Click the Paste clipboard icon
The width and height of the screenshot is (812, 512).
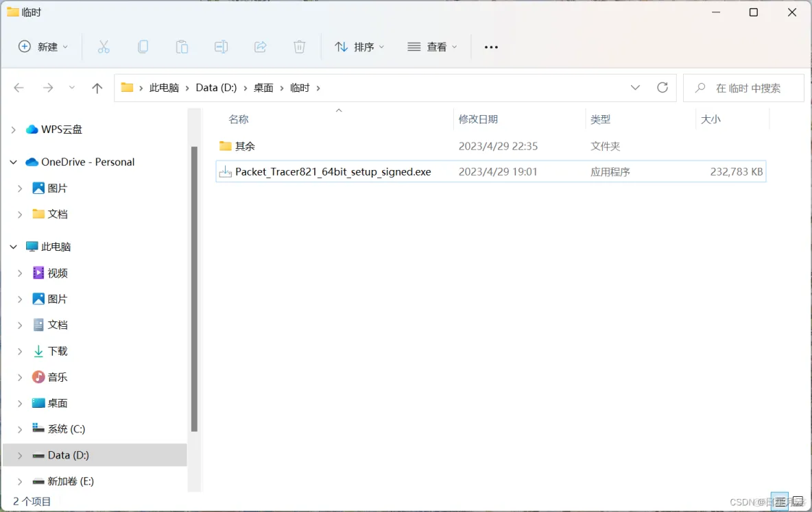coord(182,47)
